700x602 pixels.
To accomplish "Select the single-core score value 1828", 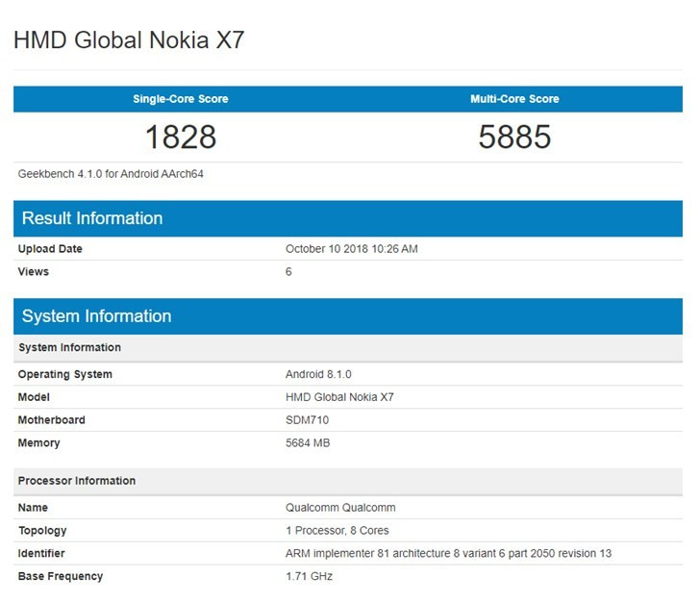I will [x=181, y=138].
